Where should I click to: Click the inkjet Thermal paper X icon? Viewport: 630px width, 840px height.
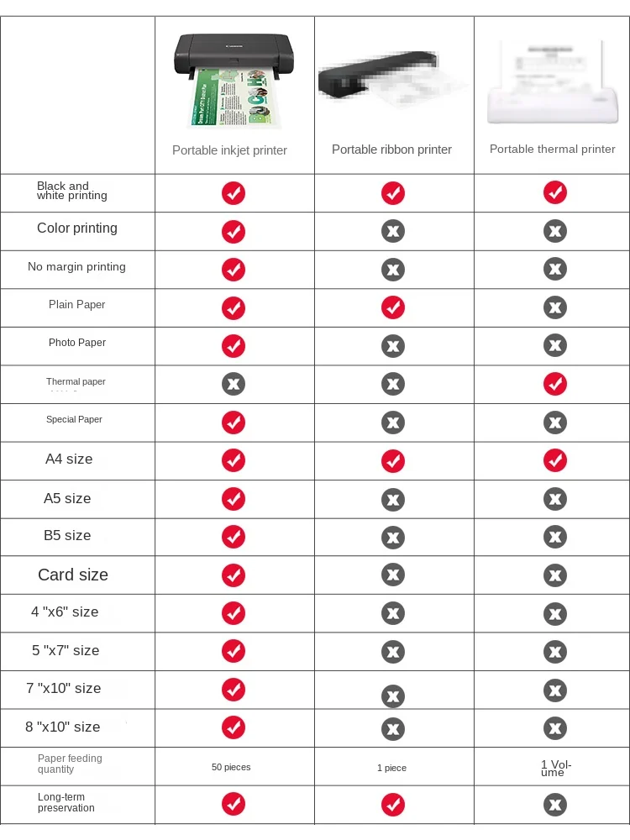tap(234, 384)
